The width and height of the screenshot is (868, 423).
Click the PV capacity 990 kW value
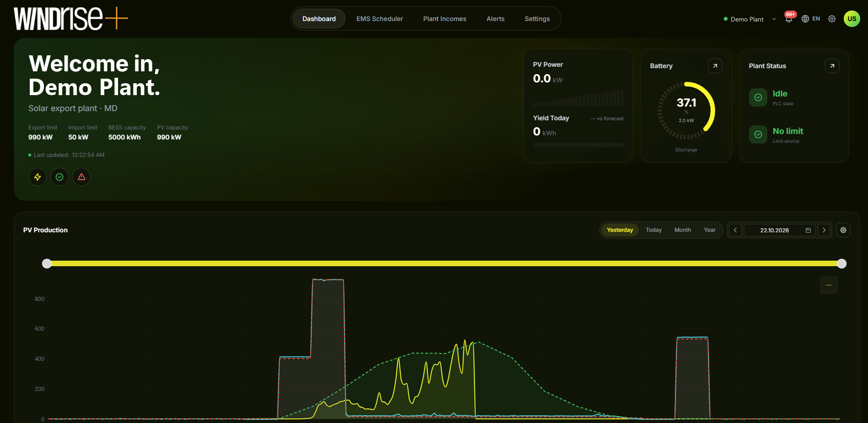[x=169, y=137]
